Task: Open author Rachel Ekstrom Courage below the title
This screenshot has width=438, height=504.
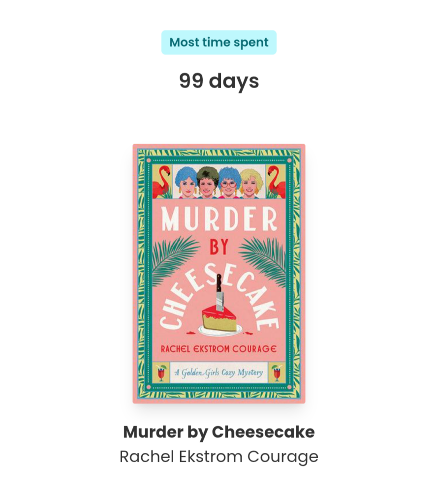Action: coord(219,456)
